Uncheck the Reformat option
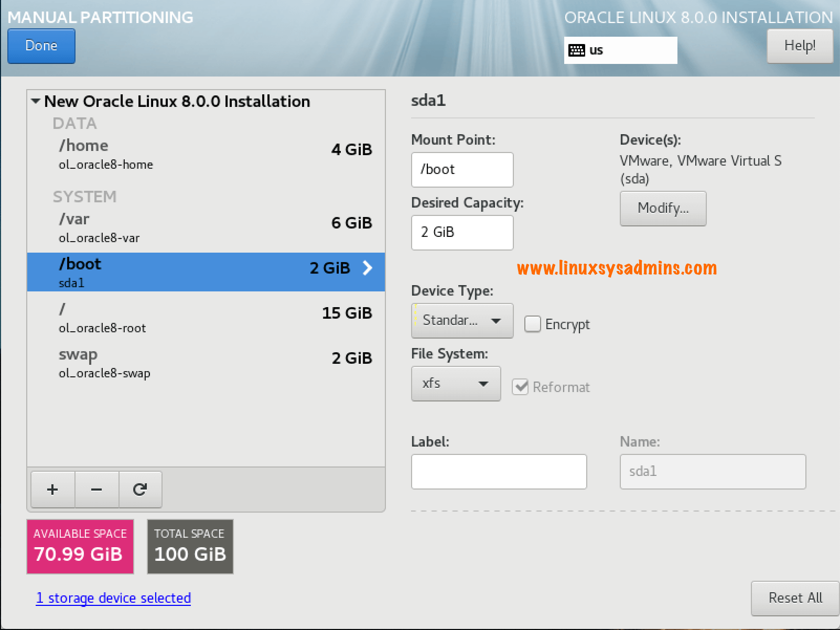This screenshot has width=840, height=630. pos(521,387)
